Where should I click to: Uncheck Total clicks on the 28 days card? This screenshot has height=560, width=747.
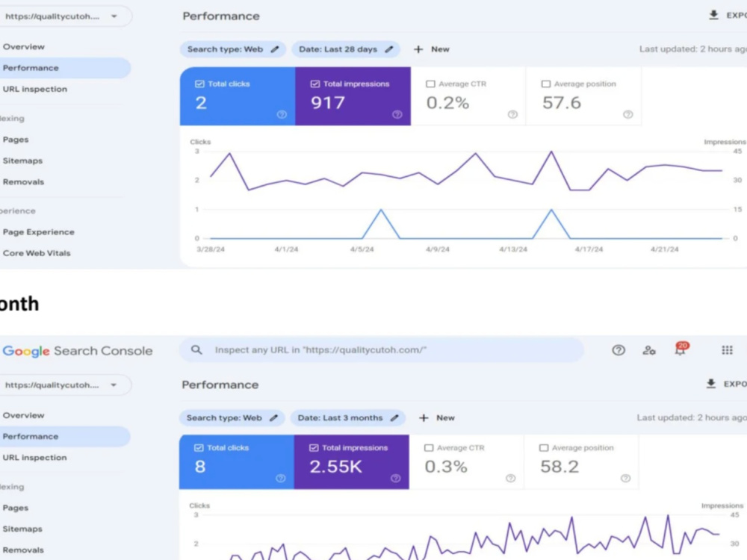(x=199, y=84)
